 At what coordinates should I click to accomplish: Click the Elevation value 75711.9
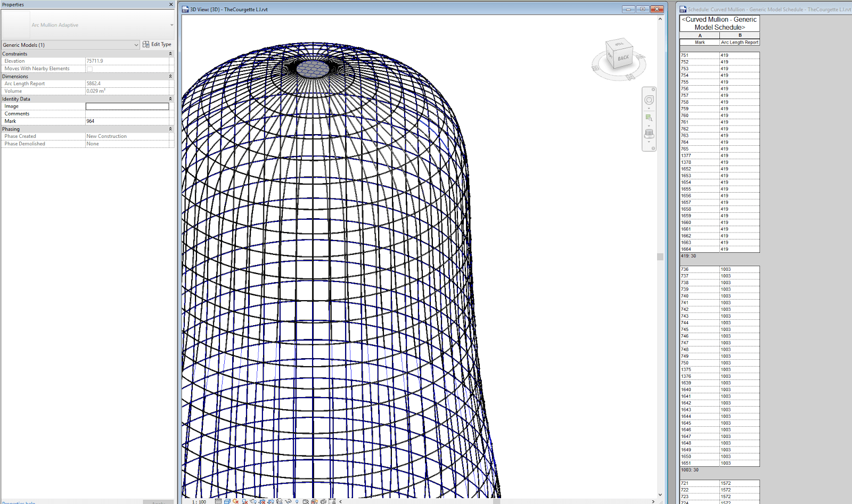click(x=127, y=61)
